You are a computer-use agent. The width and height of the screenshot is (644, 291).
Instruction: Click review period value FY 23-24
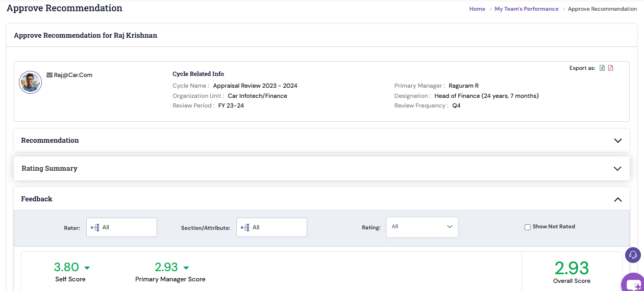pyautogui.click(x=231, y=105)
